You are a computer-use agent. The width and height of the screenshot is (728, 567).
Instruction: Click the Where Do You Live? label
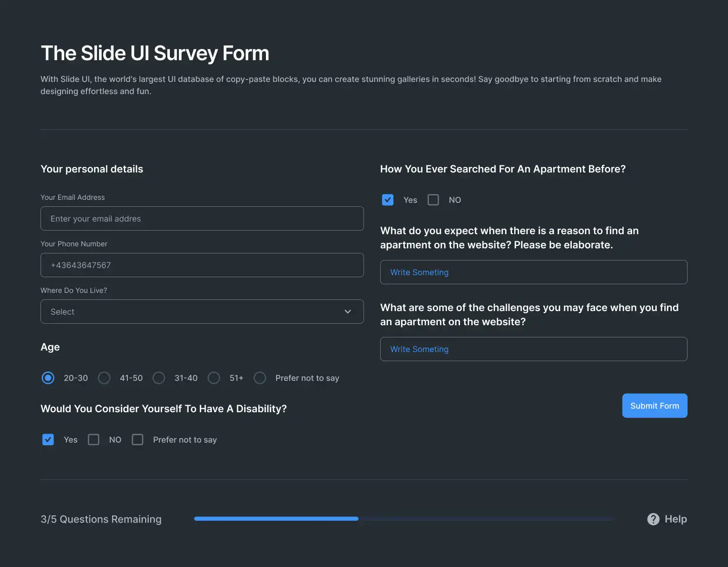(x=74, y=290)
